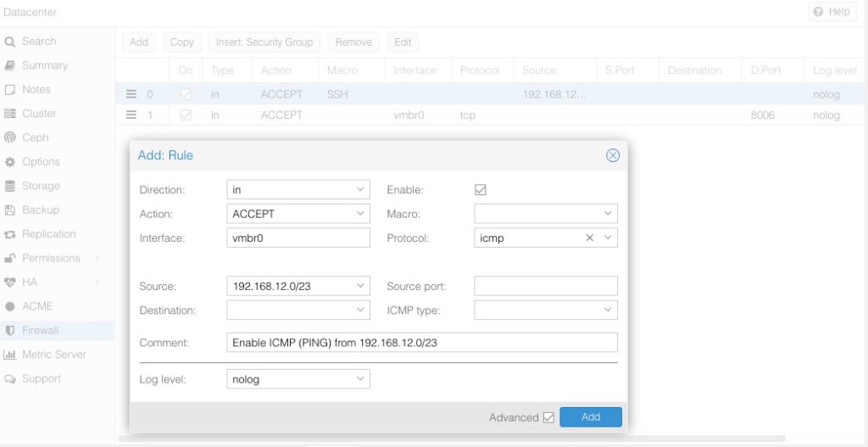Open the Metric Server section
The height and width of the screenshot is (447, 868).
tap(57, 355)
